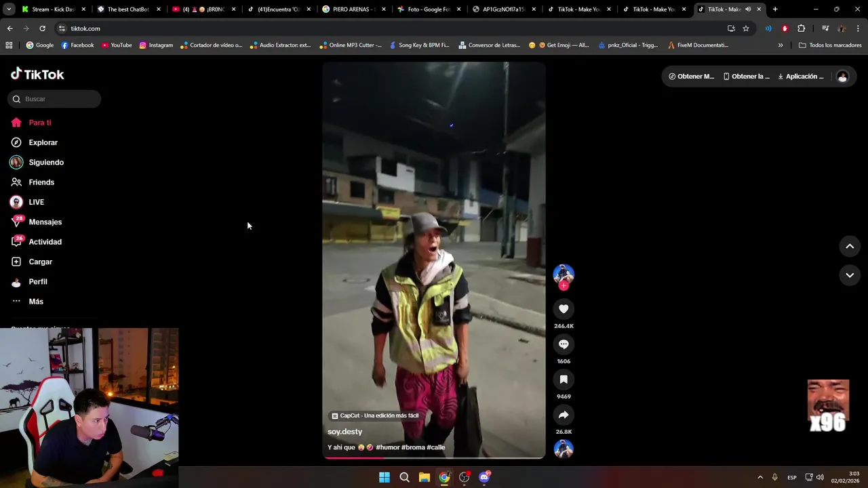Open the YouTube bookmark
This screenshot has width=868, height=488.
tap(116, 45)
